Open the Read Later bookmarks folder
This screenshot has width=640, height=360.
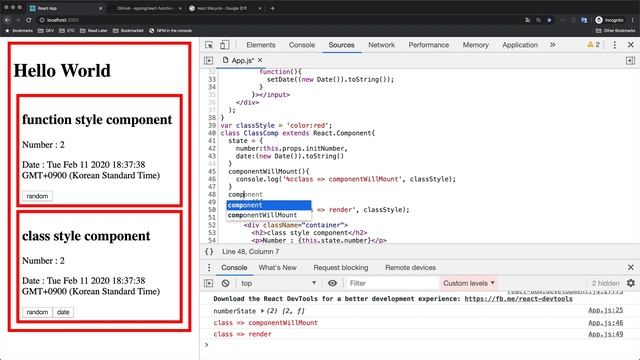coord(93,31)
